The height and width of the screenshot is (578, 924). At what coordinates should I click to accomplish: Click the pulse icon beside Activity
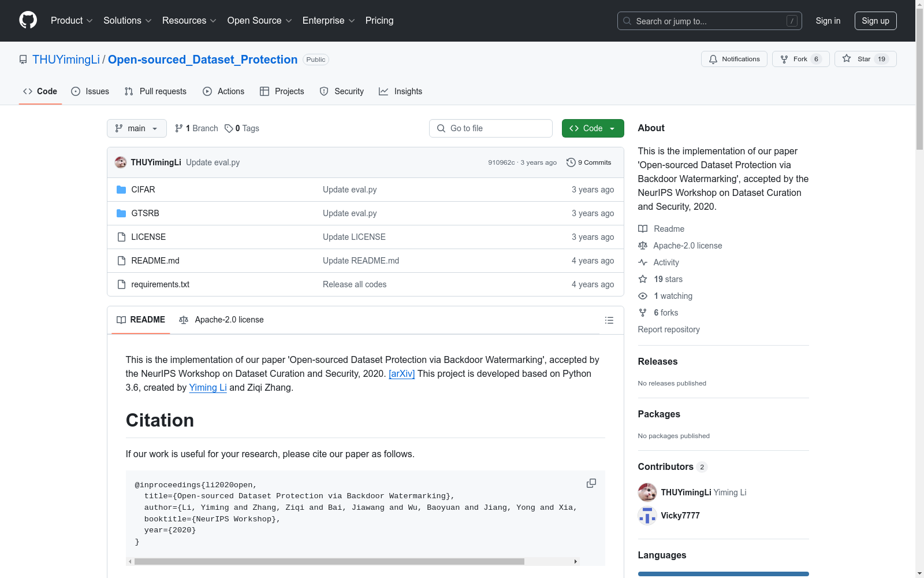(643, 262)
